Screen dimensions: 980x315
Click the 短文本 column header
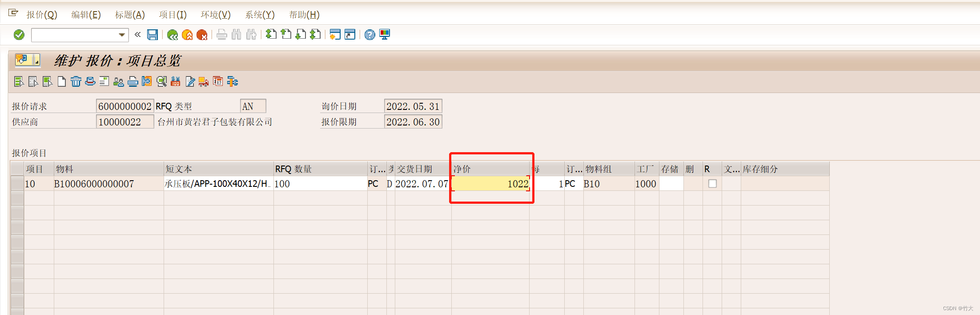pos(218,169)
